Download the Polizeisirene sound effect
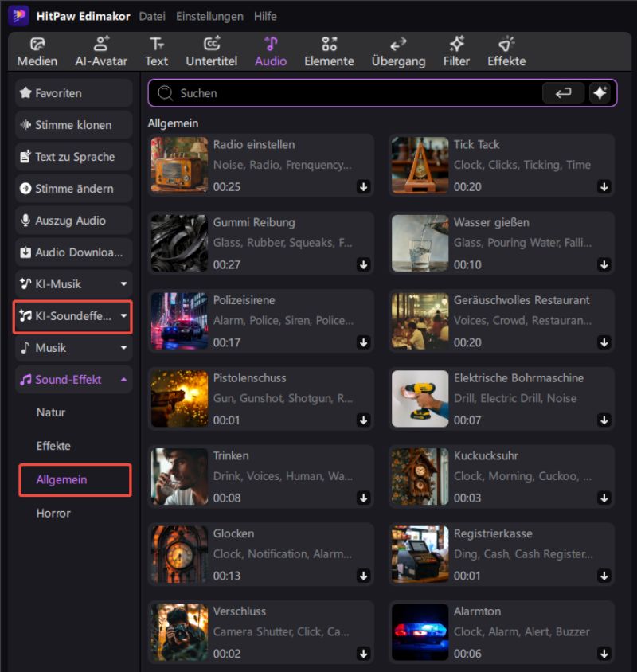Image resolution: width=637 pixels, height=672 pixels. 363,343
